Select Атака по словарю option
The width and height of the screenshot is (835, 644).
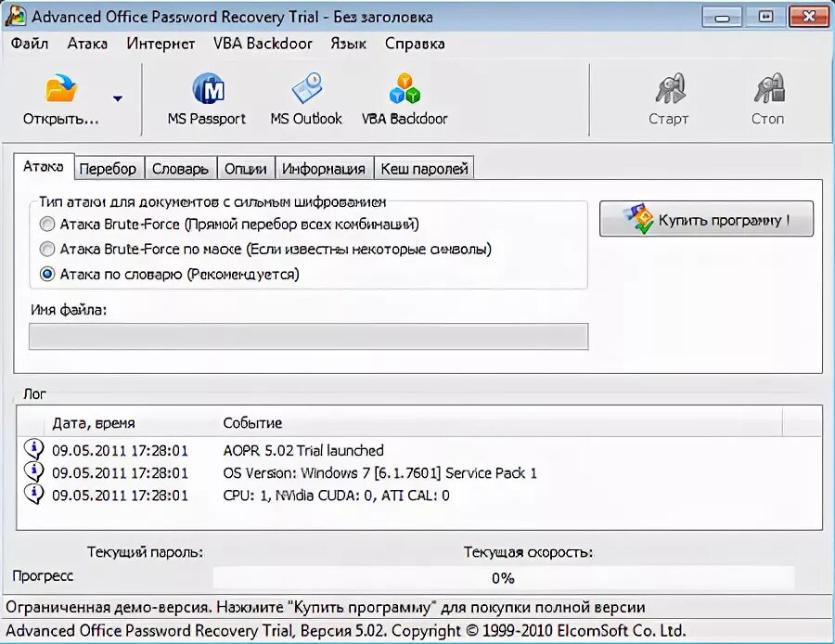click(47, 274)
